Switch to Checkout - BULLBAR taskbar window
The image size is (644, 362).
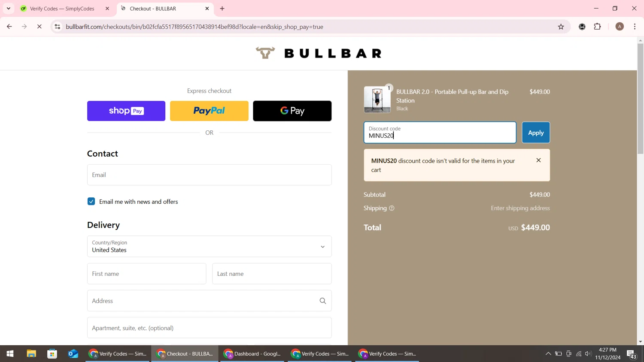point(185,354)
